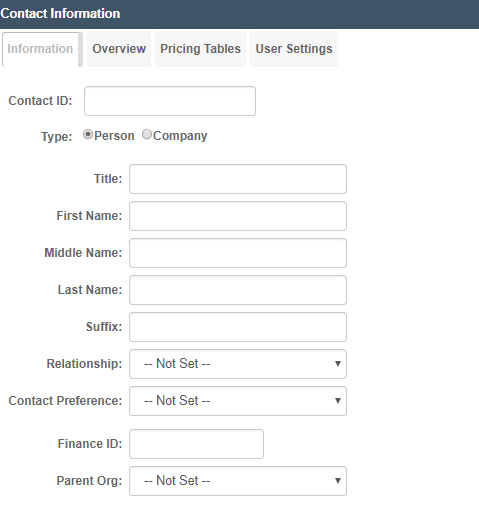Image resolution: width=479 pixels, height=508 pixels.
Task: Click the Finance ID input field
Action: (196, 444)
